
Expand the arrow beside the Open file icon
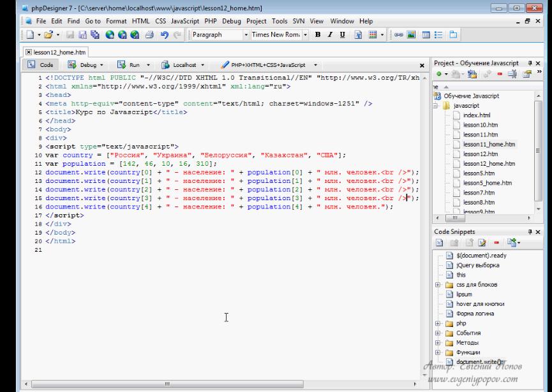click(x=57, y=35)
